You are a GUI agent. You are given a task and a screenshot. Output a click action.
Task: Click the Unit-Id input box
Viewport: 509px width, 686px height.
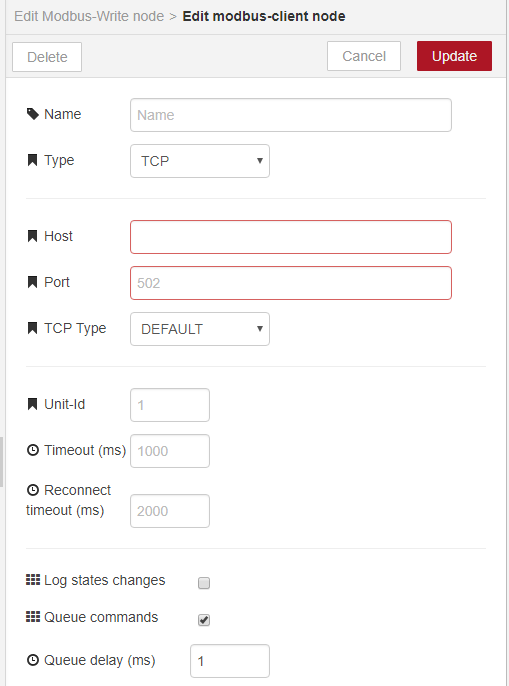click(x=170, y=405)
